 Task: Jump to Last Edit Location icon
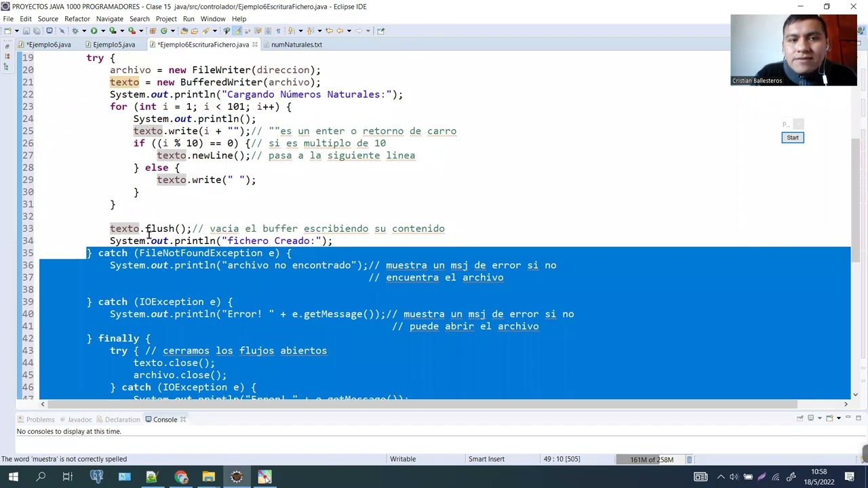pos(330,30)
